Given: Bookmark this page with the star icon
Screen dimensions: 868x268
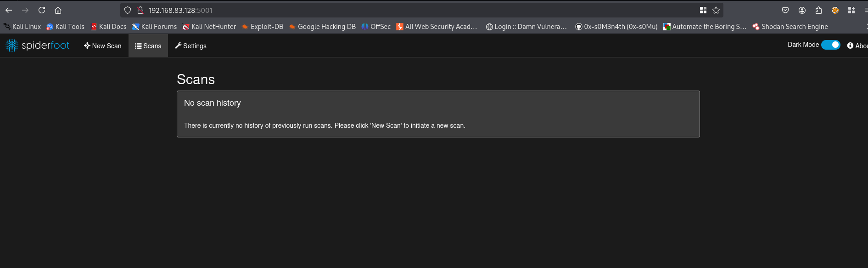Looking at the screenshot, I should (x=716, y=10).
